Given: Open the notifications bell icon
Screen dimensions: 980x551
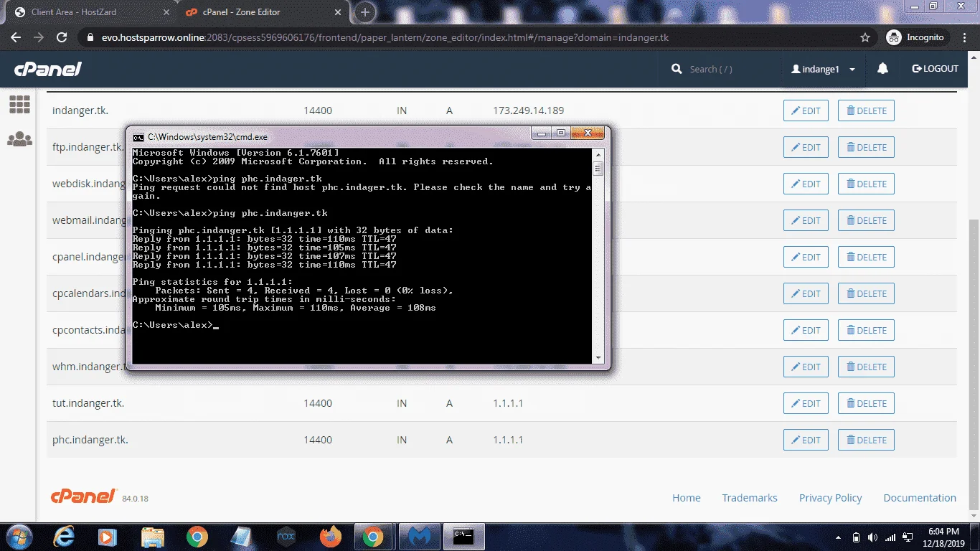Looking at the screenshot, I should coord(883,68).
